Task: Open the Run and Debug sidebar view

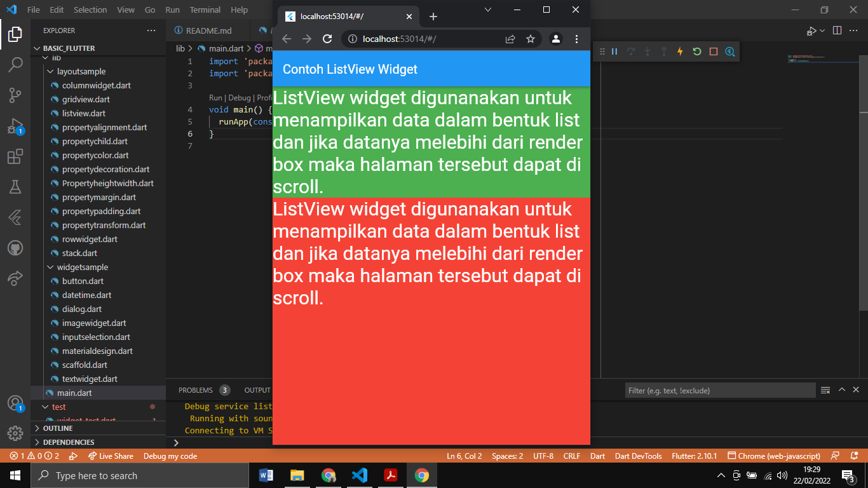Action: point(15,125)
